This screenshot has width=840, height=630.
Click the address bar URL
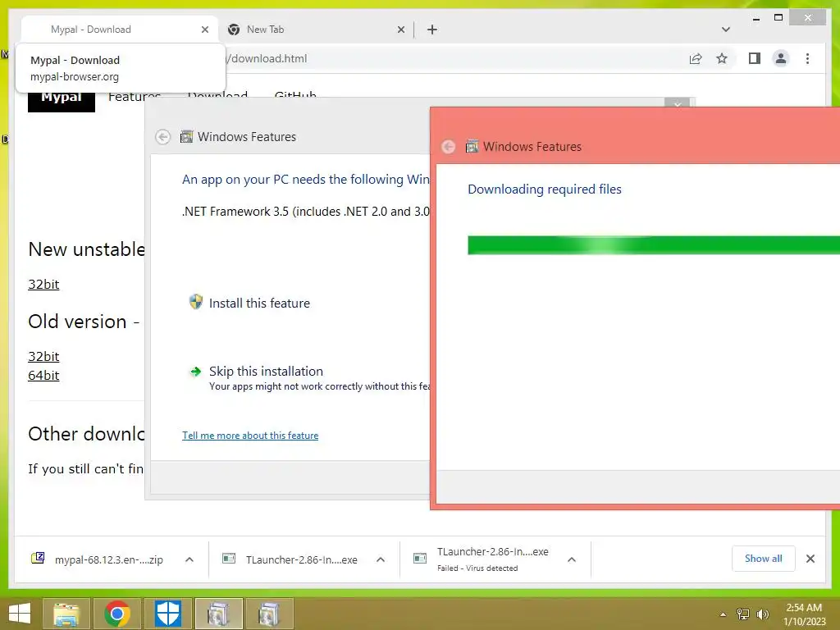click(x=268, y=58)
